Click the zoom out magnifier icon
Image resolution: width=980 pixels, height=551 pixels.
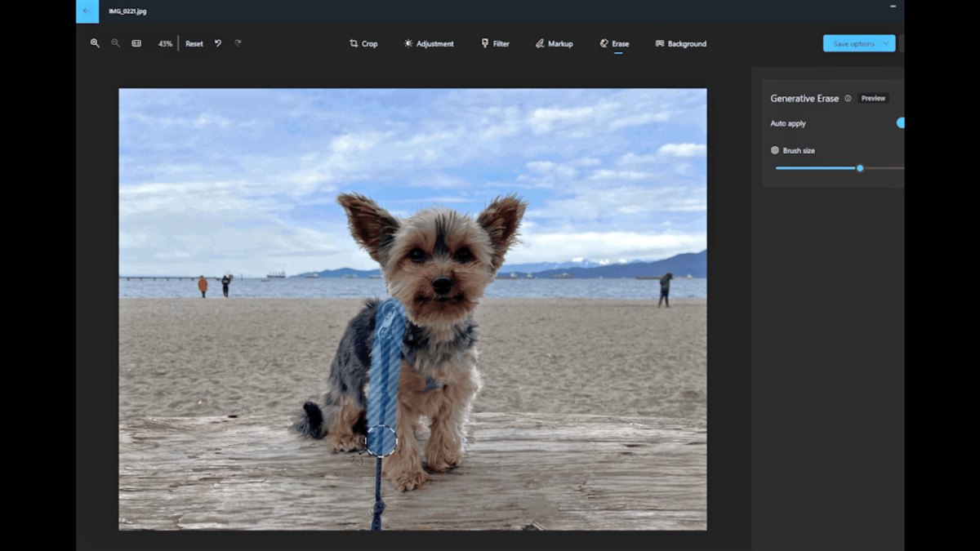(115, 43)
